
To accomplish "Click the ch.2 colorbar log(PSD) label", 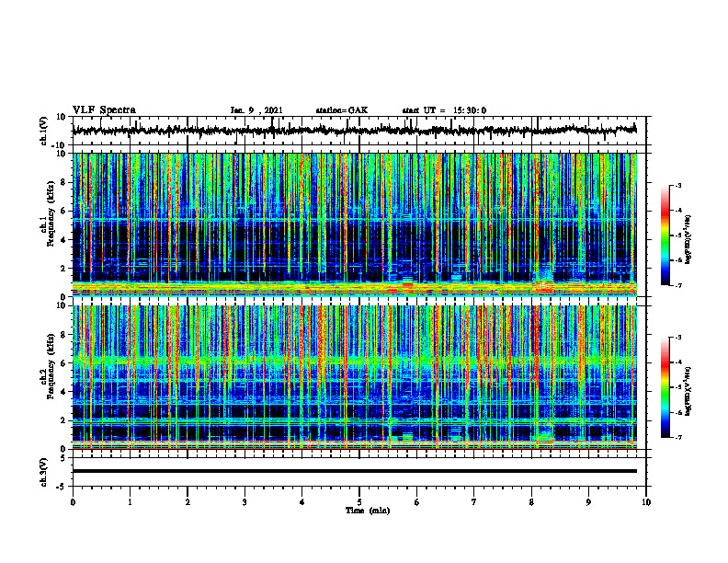I will (x=688, y=391).
